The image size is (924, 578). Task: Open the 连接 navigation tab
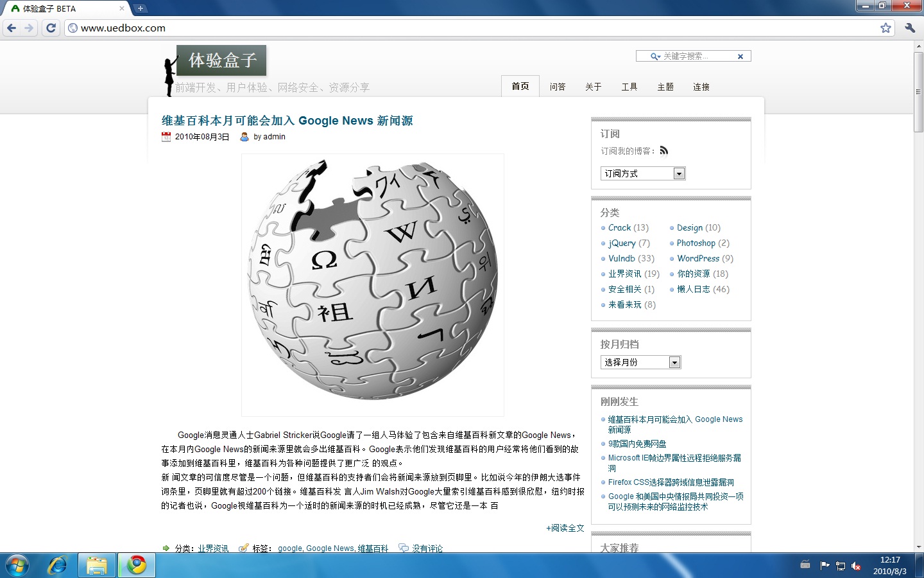click(x=701, y=87)
